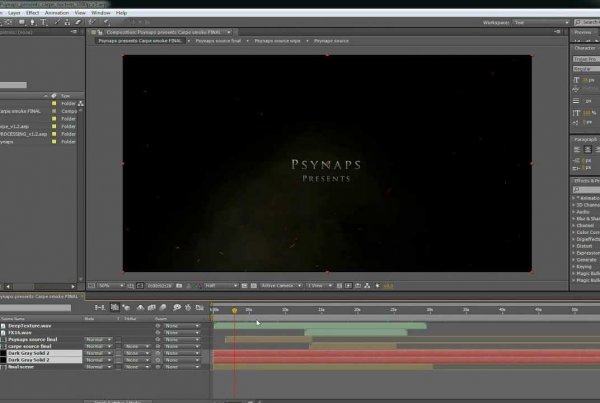Viewport: 600px width, 403px height.
Task: Toggle left align text in Paragraph panel
Action: point(577,150)
